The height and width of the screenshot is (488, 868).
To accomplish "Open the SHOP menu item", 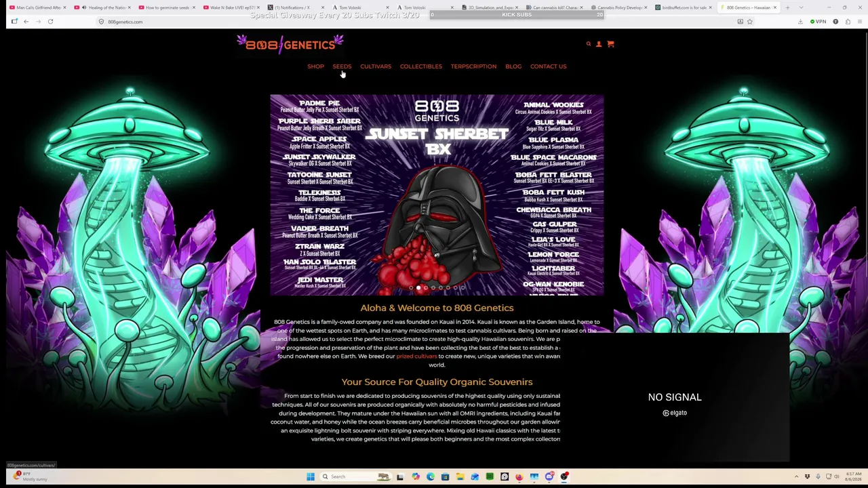I will [x=315, y=66].
